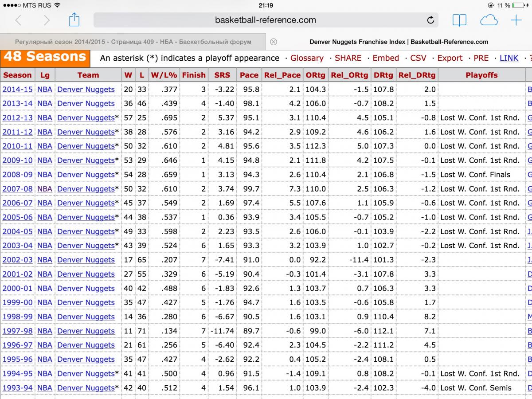The width and height of the screenshot is (532, 399).
Task: Tap the Safari forward arrow
Action: pos(47,20)
